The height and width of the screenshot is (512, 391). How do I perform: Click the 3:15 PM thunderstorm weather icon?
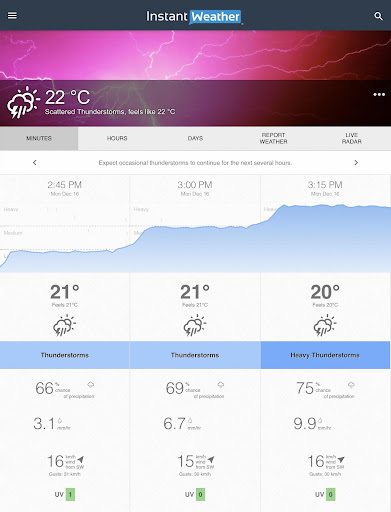(325, 325)
